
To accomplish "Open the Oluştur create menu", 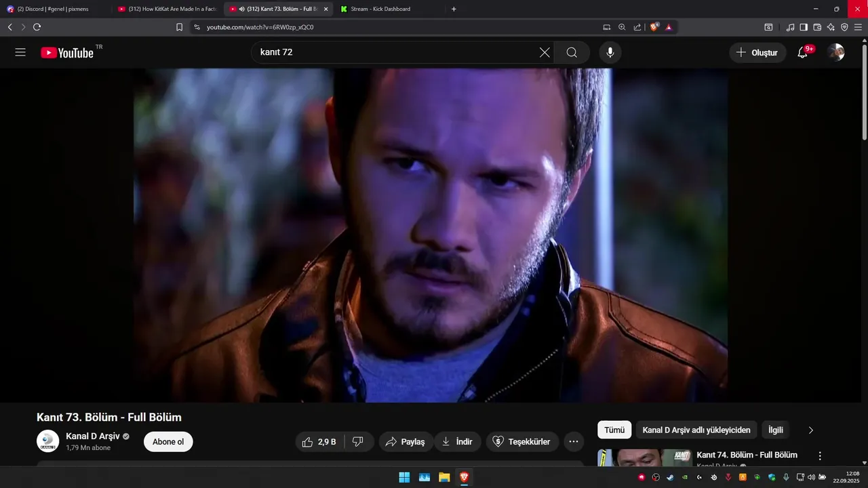I will tap(757, 52).
